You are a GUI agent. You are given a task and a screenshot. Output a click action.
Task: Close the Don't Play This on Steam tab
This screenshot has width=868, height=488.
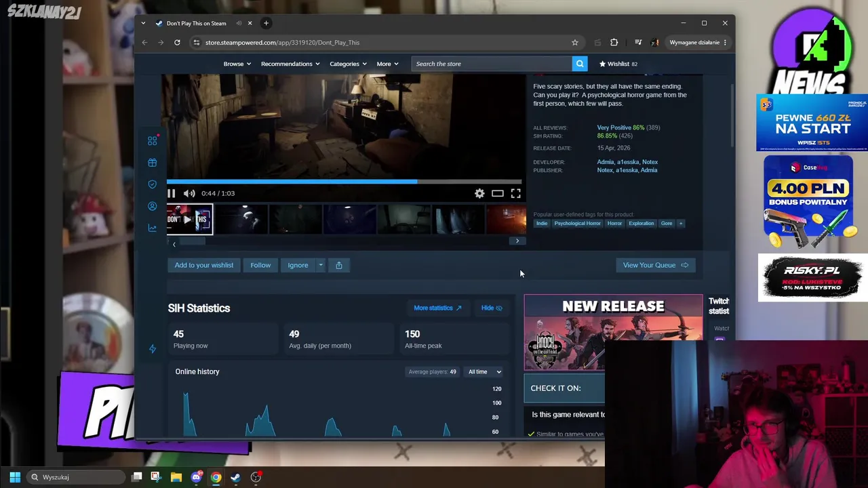coord(250,23)
